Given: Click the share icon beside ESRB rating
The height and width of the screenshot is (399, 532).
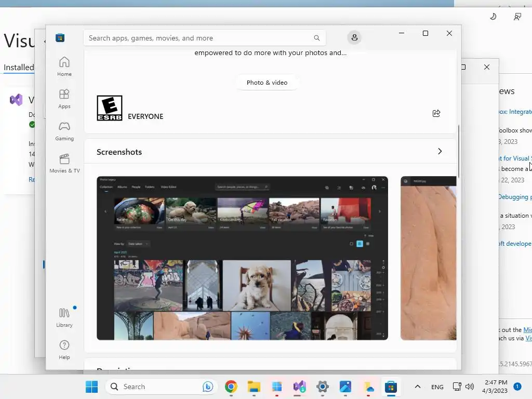Looking at the screenshot, I should tap(436, 113).
